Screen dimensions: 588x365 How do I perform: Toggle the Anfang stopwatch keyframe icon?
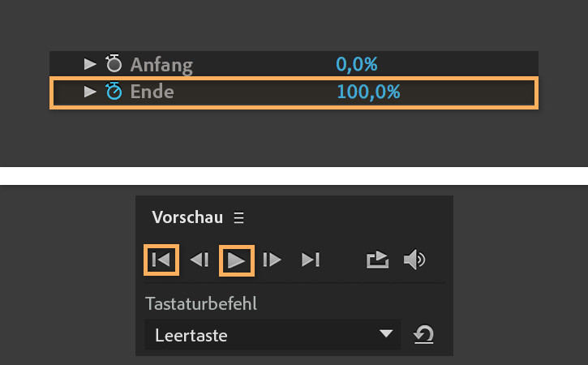(x=114, y=64)
